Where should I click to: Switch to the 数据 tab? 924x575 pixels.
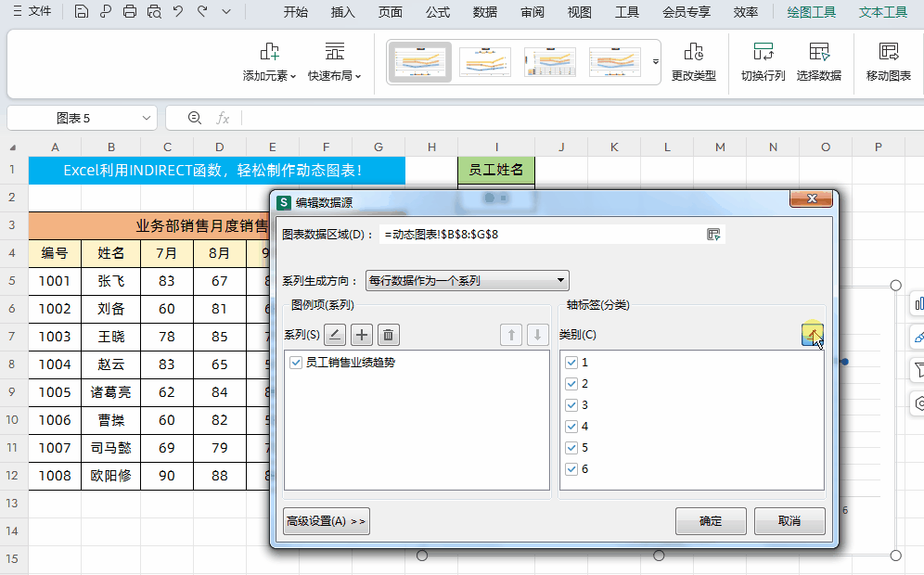pyautogui.click(x=485, y=12)
